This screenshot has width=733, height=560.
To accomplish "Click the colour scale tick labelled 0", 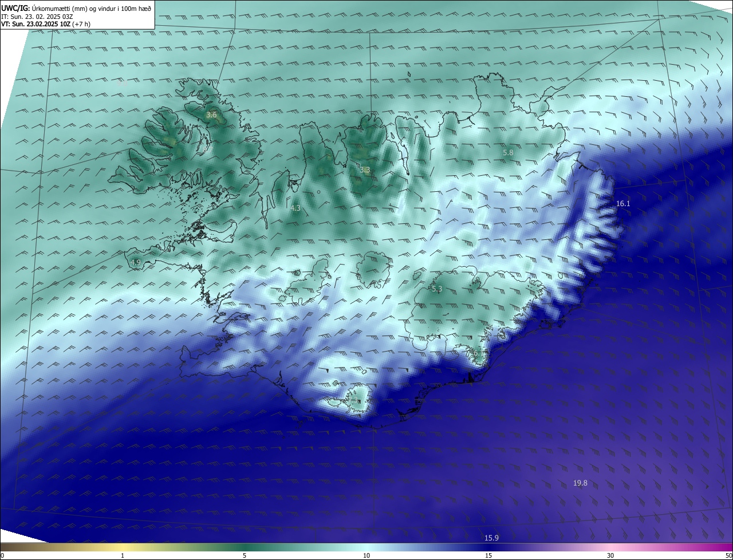I will click(x=2, y=555).
